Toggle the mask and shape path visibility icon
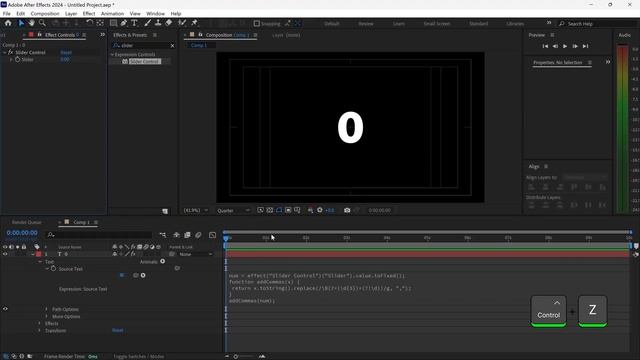 coord(279,210)
